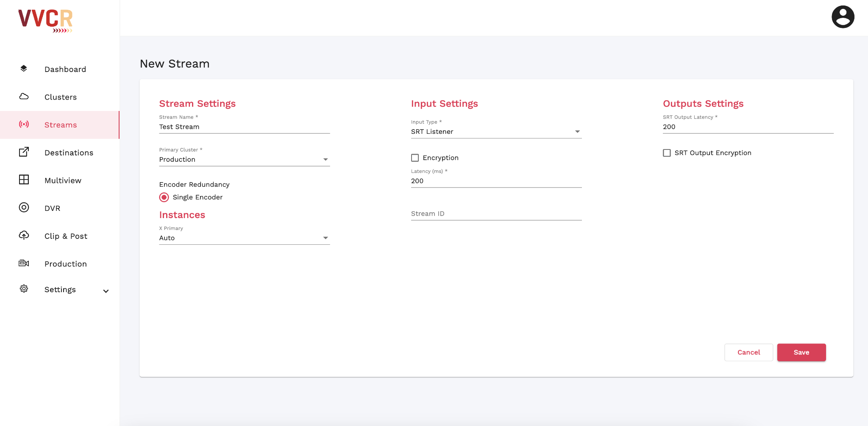Open the user profile avatar
The height and width of the screenshot is (426, 868).
(843, 17)
